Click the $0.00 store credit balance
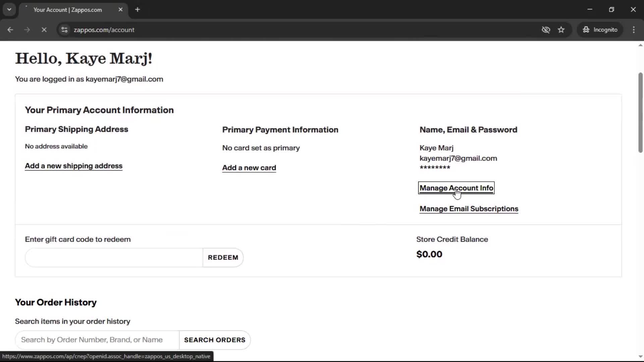This screenshot has width=644, height=362. 429,254
